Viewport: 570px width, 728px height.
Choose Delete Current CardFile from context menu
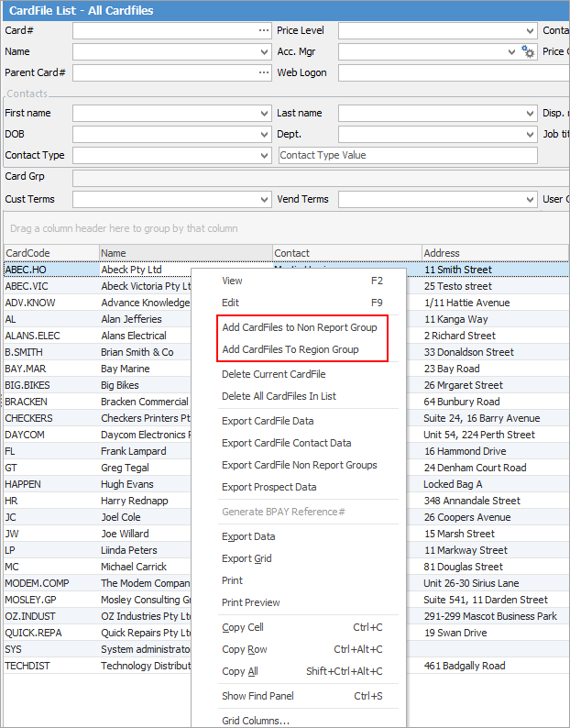[x=273, y=374]
